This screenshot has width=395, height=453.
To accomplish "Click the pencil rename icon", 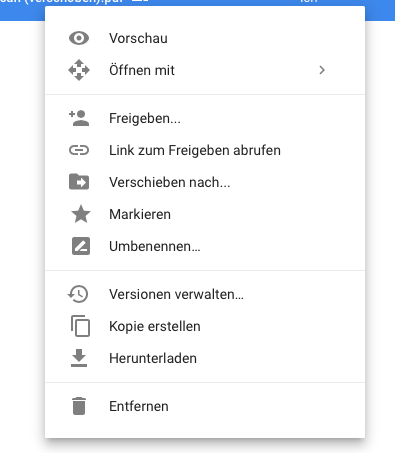I will (81, 246).
